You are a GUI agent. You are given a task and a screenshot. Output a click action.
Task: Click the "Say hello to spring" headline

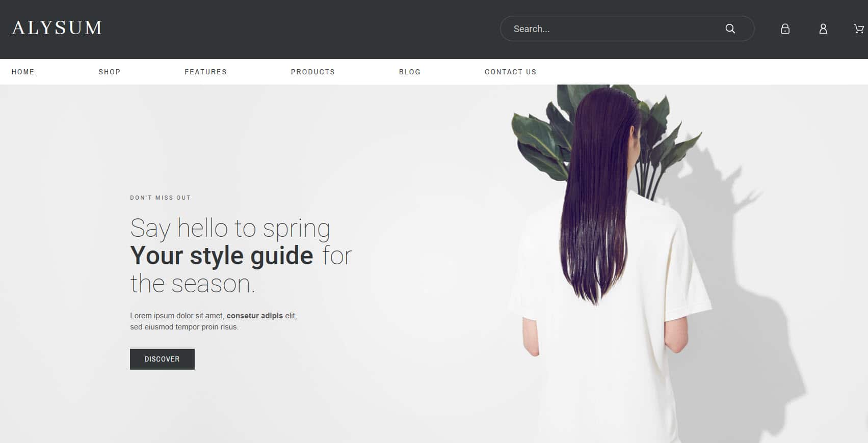[x=230, y=228]
